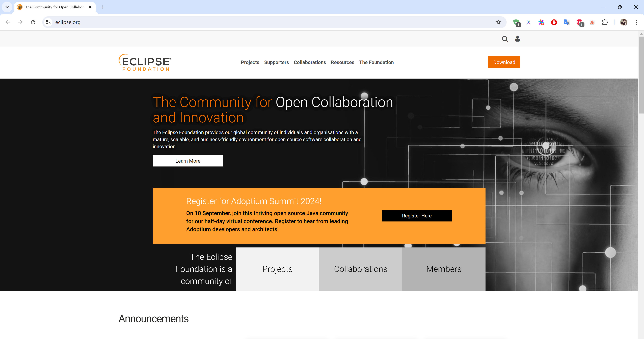644x339 pixels.
Task: Click the Adblock Plus extension icon
Action: (x=579, y=22)
